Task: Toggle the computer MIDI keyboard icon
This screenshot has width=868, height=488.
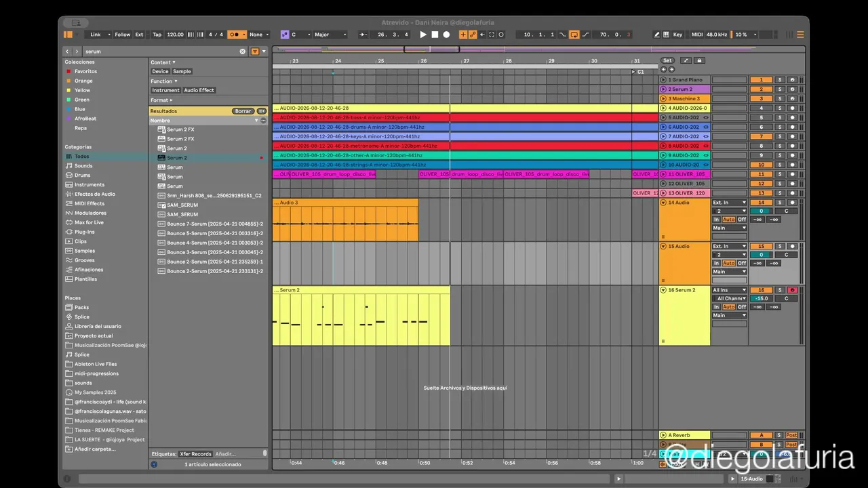Action: point(667,35)
